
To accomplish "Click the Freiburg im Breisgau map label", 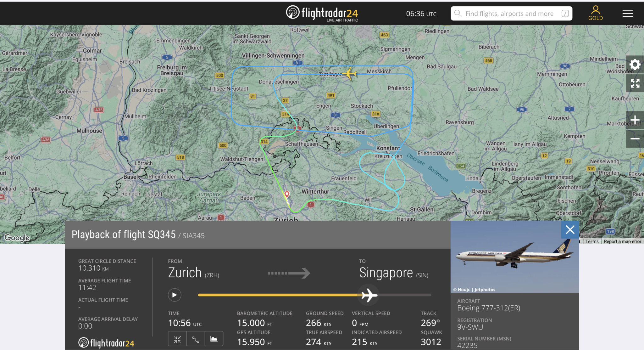I will point(172,70).
